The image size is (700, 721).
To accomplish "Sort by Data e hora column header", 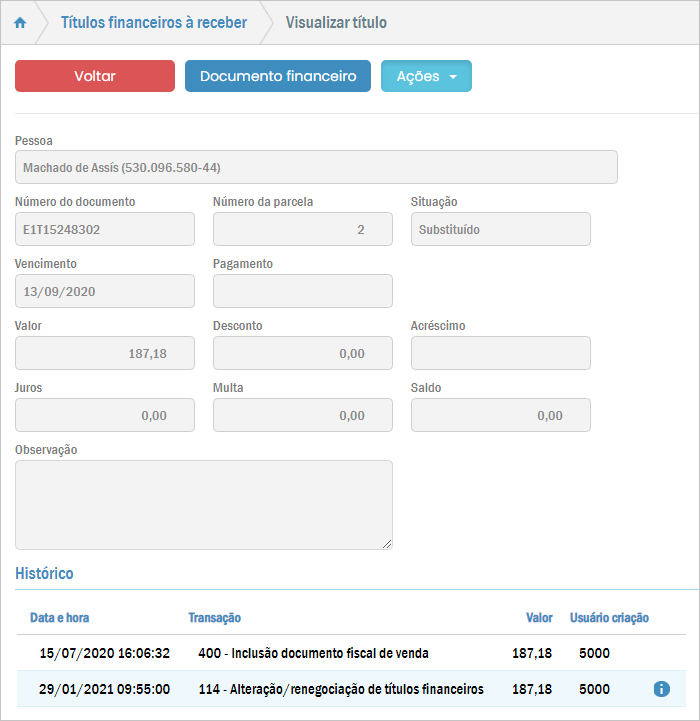I will [x=60, y=618].
